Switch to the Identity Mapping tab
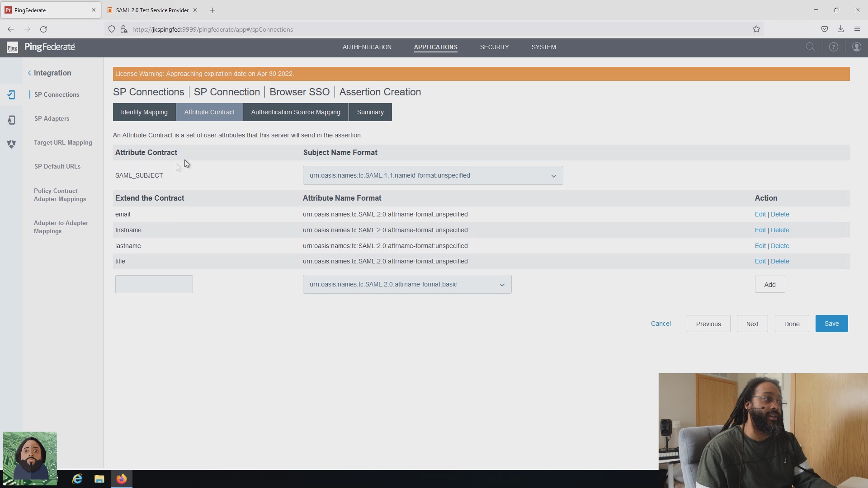 (144, 112)
